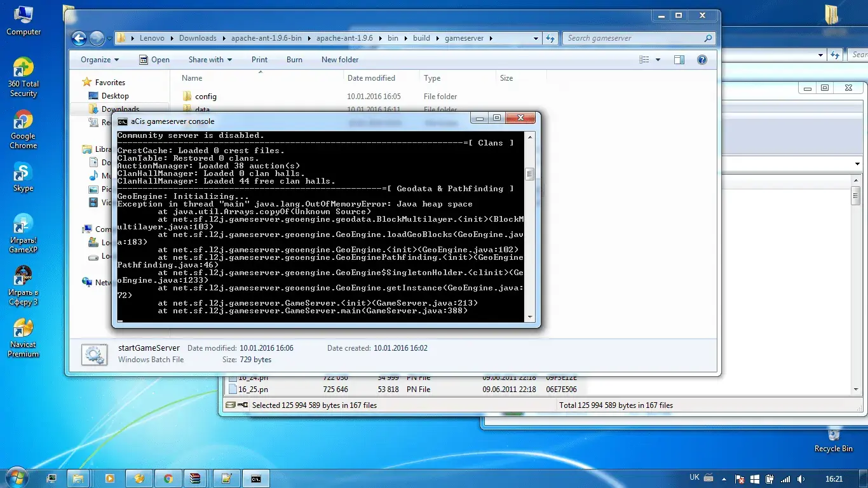Image resolution: width=868 pixels, height=488 pixels.
Task: Click the config folder icon
Action: click(187, 97)
